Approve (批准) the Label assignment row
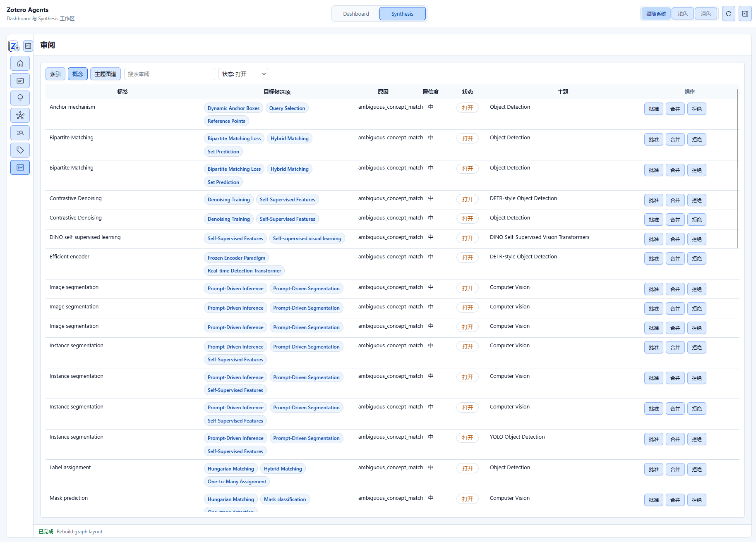Viewport: 756px width, 542px height. 654,469
